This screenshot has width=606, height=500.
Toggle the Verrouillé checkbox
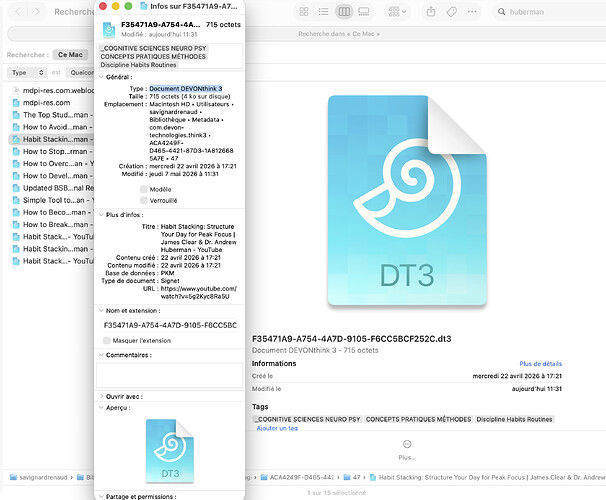pyautogui.click(x=144, y=201)
